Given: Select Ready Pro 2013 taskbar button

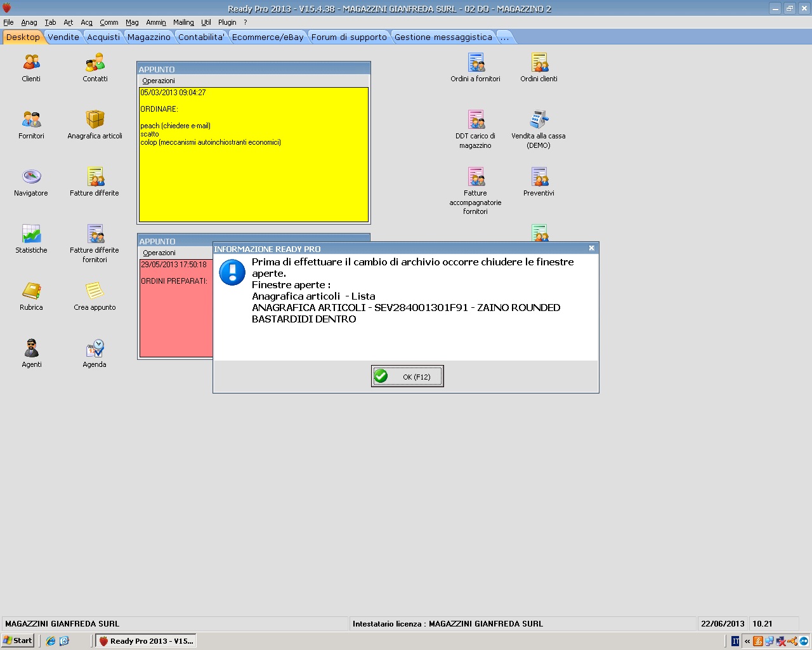Looking at the screenshot, I should click(x=146, y=641).
